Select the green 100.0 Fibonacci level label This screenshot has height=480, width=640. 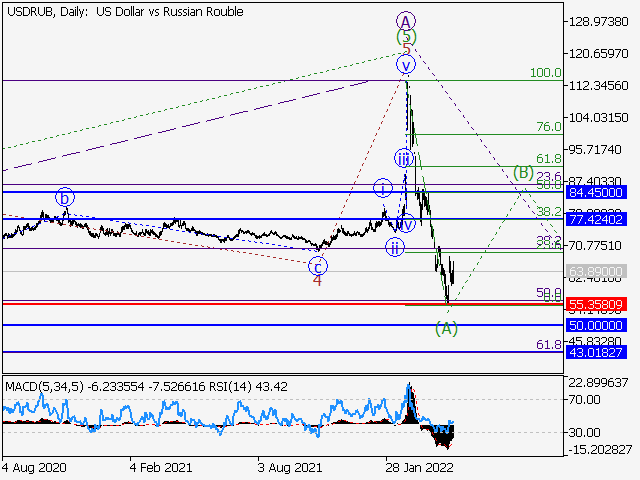[x=546, y=73]
